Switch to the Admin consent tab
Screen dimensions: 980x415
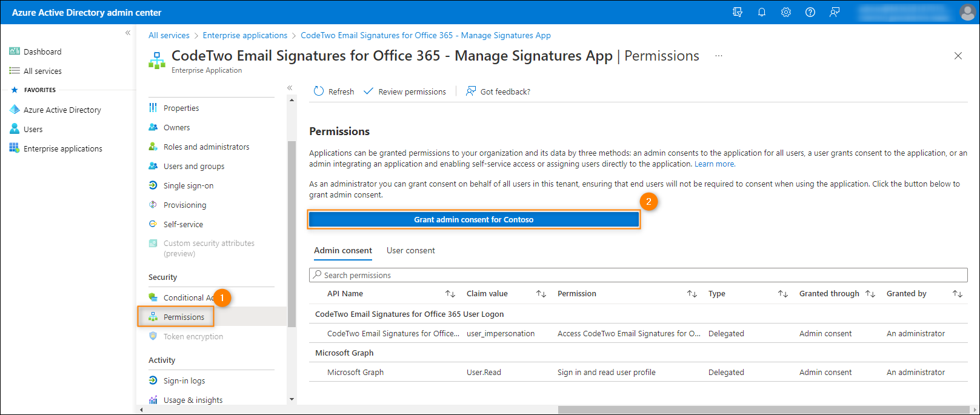[x=343, y=250]
